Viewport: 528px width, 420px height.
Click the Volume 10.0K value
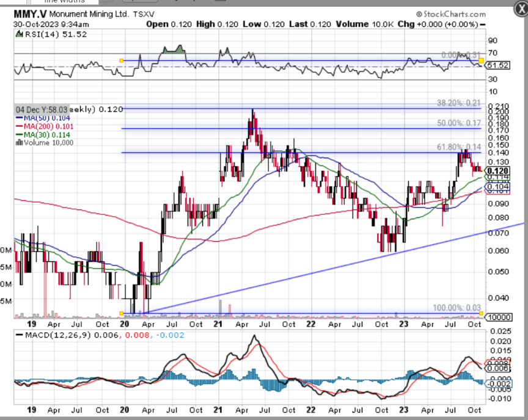pos(365,24)
